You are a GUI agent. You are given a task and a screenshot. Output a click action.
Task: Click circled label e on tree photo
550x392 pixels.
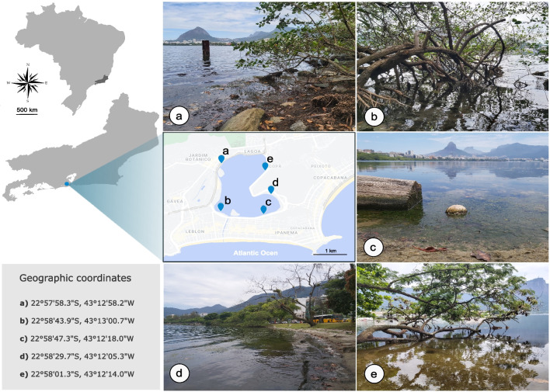click(374, 374)
